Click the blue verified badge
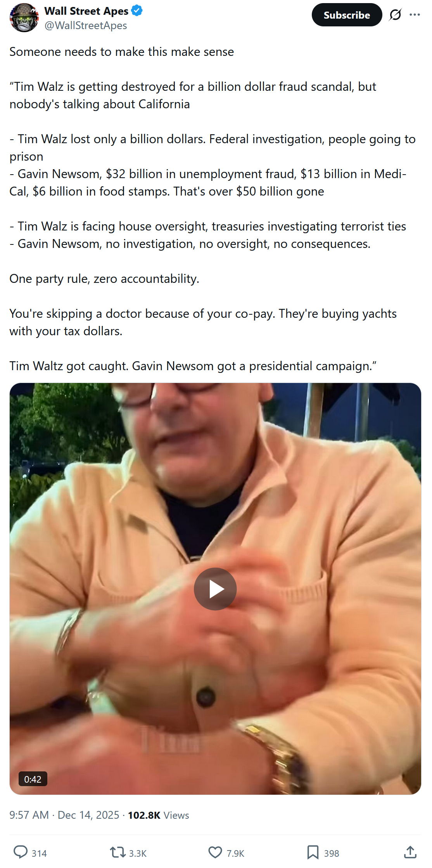Viewport: 432px width, 868px height. point(137,10)
